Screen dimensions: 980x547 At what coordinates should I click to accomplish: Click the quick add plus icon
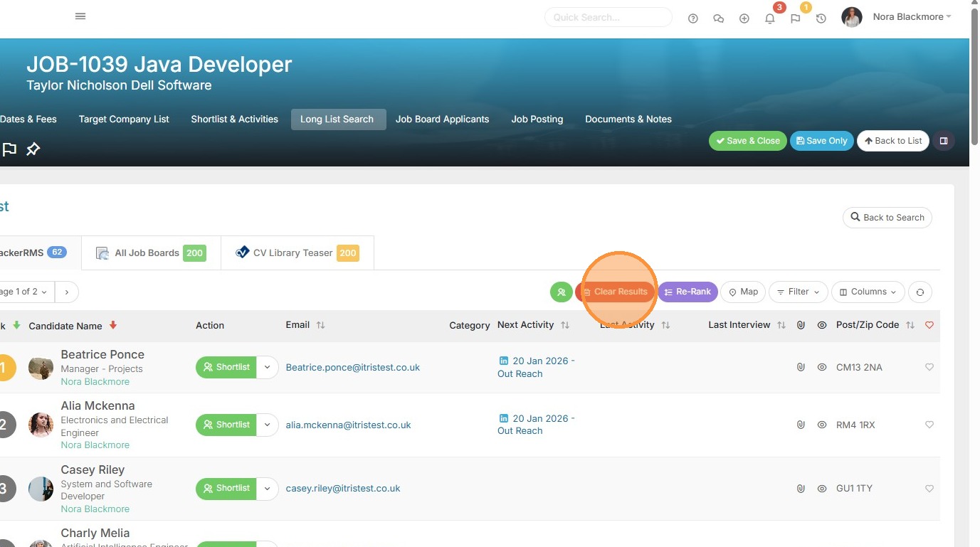coord(744,18)
